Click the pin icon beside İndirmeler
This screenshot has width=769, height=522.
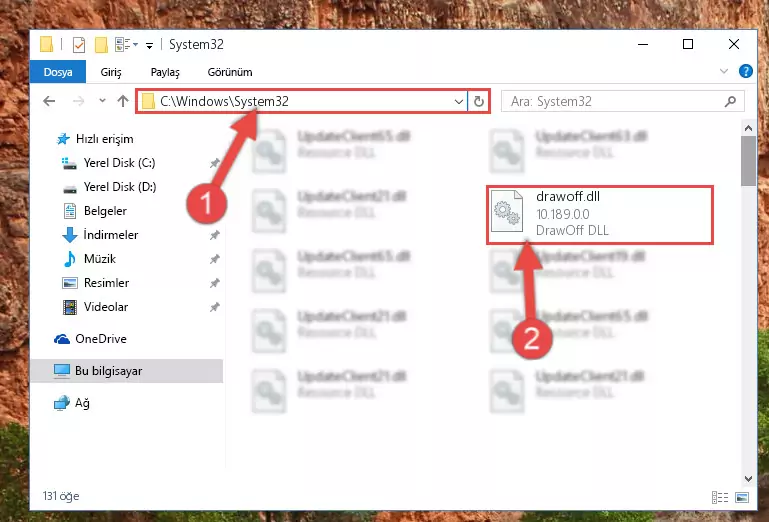point(214,235)
